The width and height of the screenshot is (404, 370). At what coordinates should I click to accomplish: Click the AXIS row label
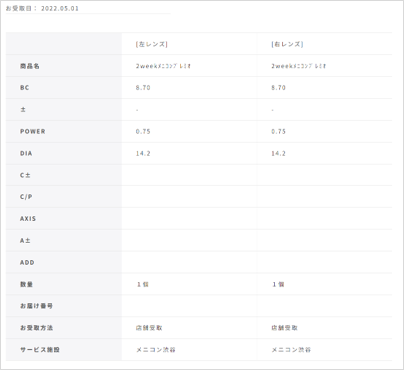pos(28,219)
